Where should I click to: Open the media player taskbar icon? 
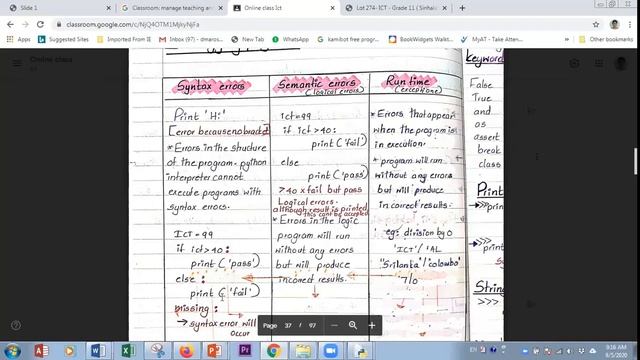tap(69, 351)
